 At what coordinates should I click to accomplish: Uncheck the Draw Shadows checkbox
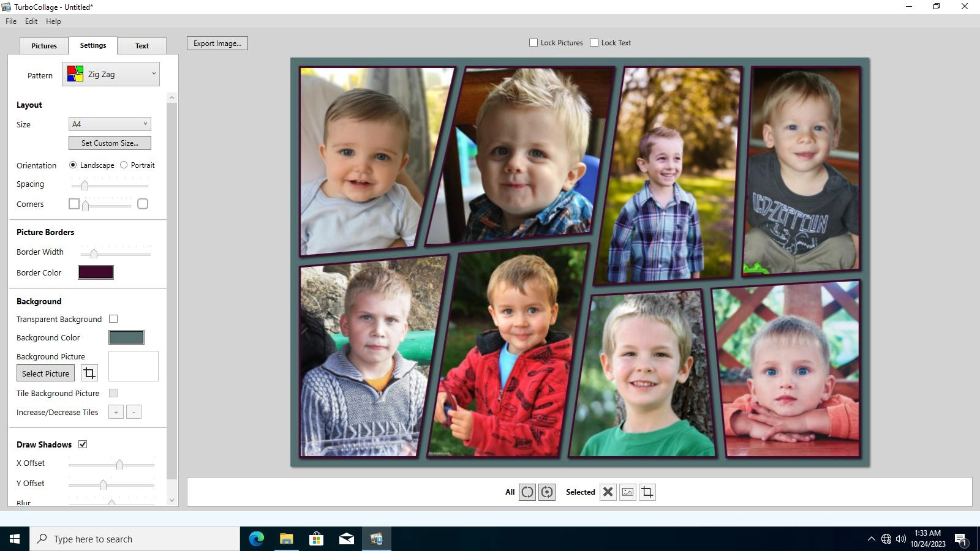point(83,444)
